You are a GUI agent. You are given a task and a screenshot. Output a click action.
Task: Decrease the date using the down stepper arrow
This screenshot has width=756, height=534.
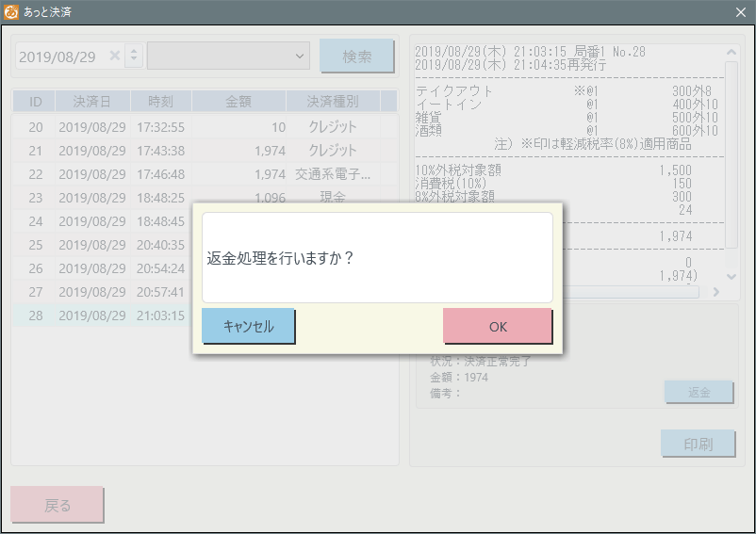(x=134, y=62)
